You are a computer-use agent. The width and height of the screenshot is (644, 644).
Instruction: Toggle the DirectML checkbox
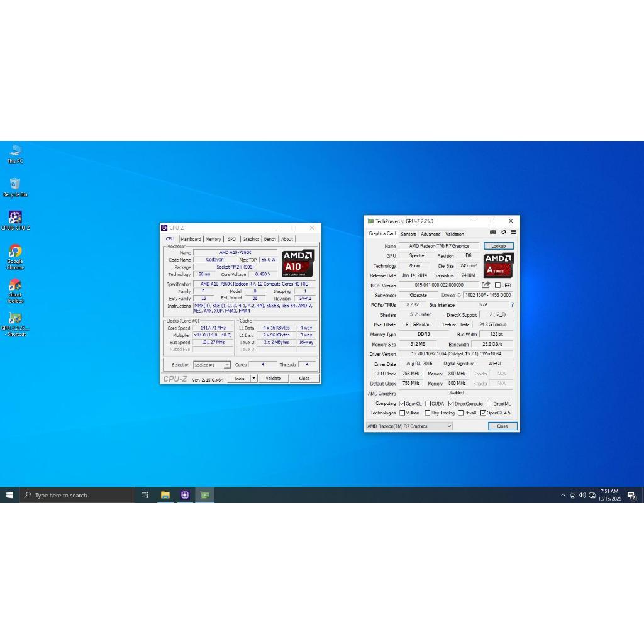pos(489,404)
